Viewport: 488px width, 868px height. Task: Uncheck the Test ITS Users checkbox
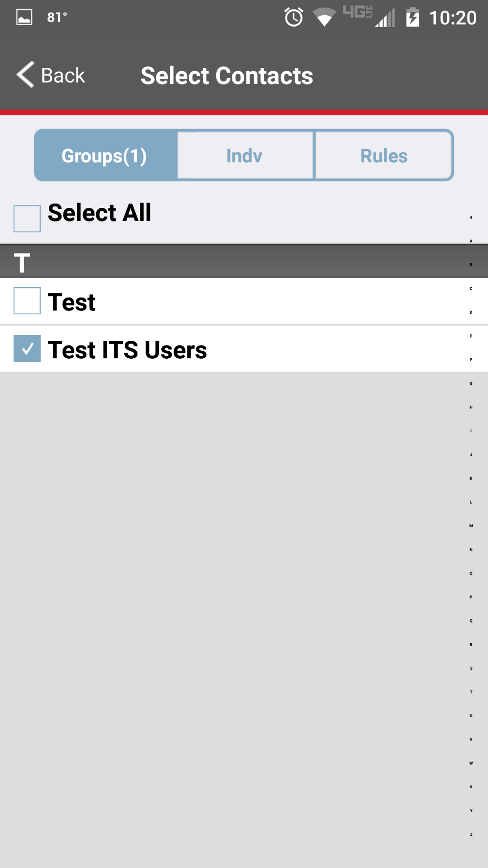point(27,349)
